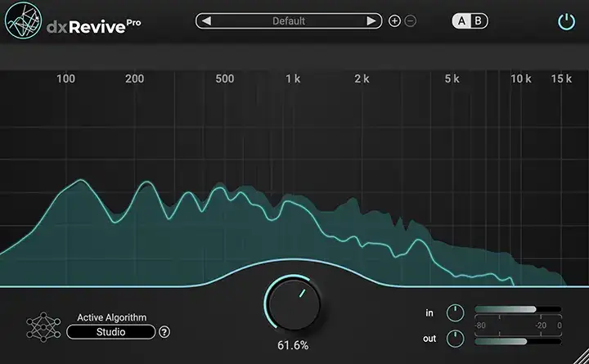
Task: Click the 15 k frequency label
Action: point(561,79)
